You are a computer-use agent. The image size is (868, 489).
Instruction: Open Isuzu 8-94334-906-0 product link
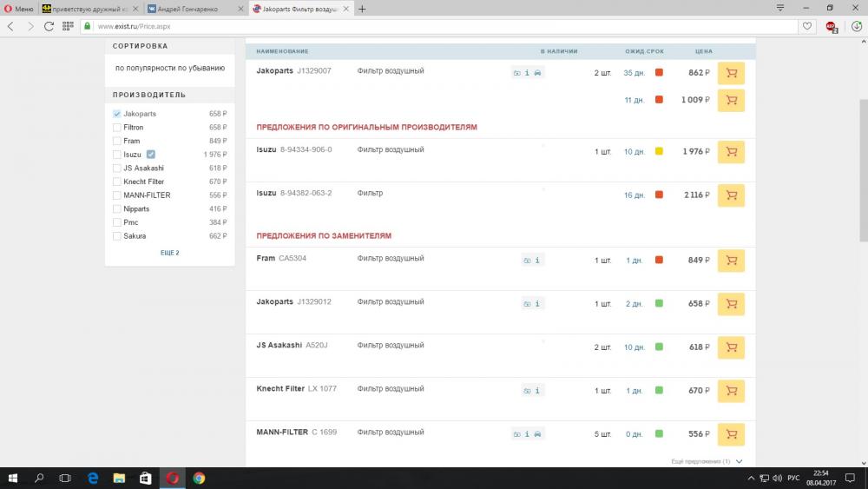[x=294, y=149]
